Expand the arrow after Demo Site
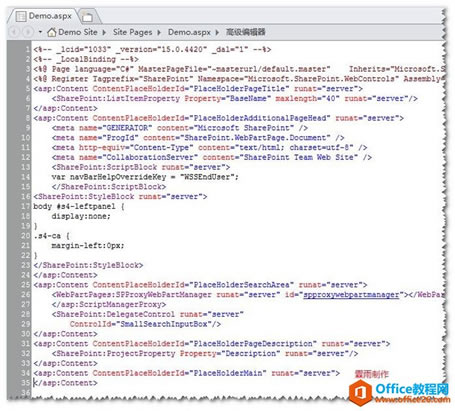Image resolution: width=455 pixels, height=411 pixels. point(104,32)
